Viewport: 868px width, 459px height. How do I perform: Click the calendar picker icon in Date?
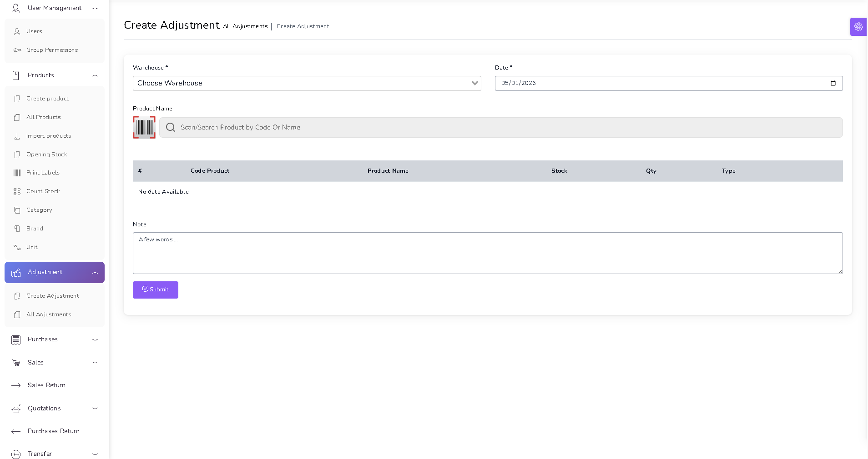coord(833,83)
